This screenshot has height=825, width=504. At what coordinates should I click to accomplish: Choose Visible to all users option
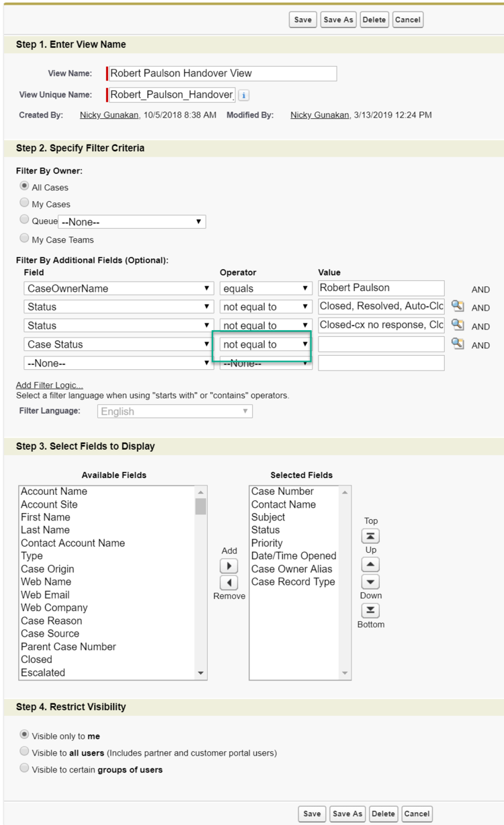[25, 752]
